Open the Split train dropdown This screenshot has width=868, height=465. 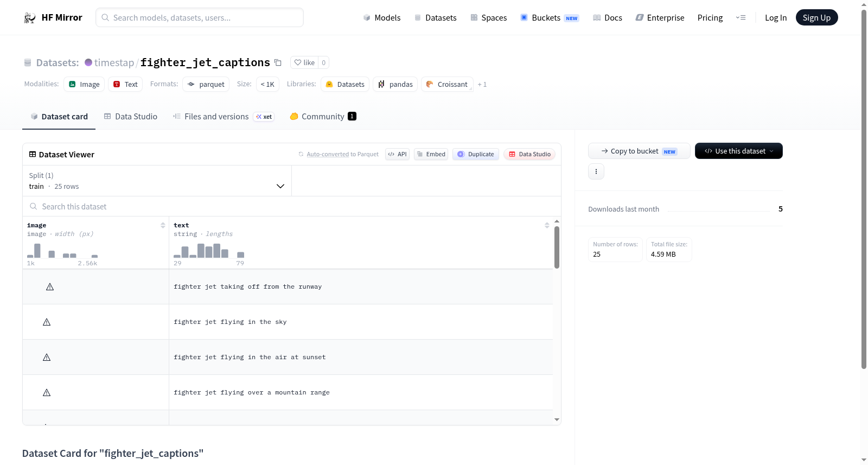click(x=157, y=181)
